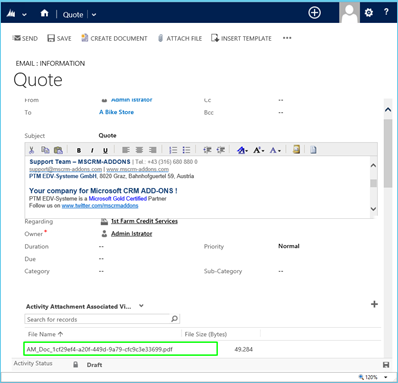Collapse the form section with the up chevron
The image size is (398, 383).
pyautogui.click(x=388, y=110)
